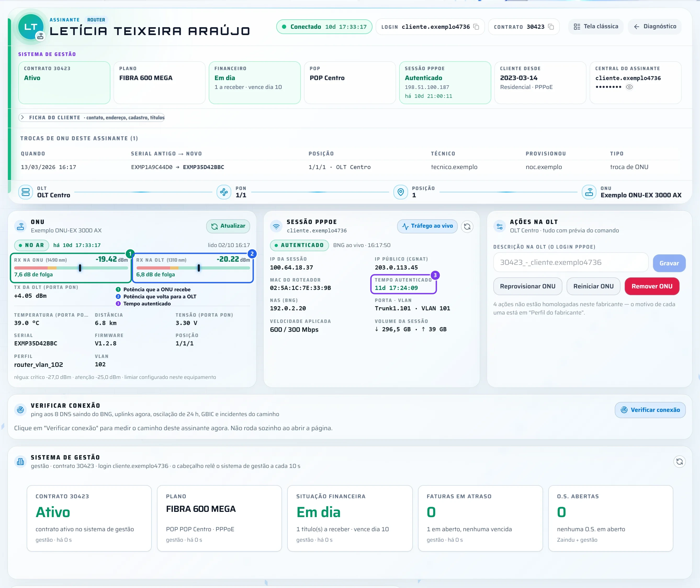
Task: Click the PON 1/1 splitter icon
Action: [x=224, y=192]
